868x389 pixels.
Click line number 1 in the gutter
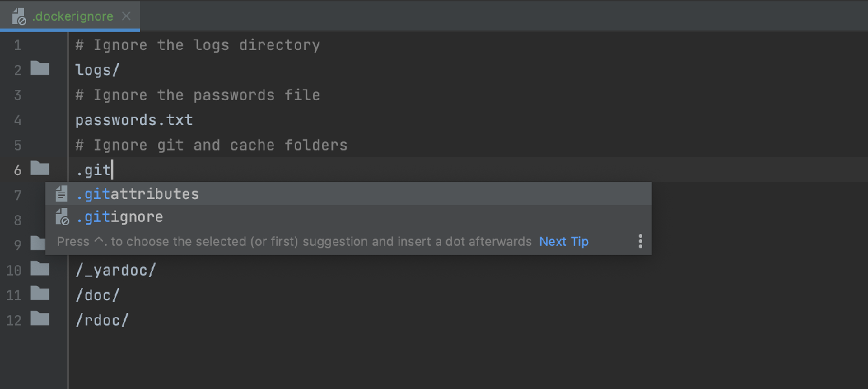click(x=17, y=45)
